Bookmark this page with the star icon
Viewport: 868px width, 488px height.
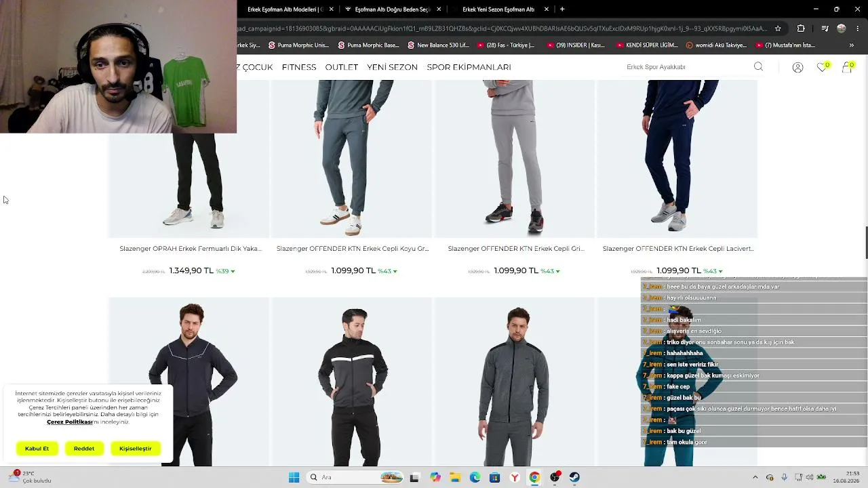click(x=778, y=28)
